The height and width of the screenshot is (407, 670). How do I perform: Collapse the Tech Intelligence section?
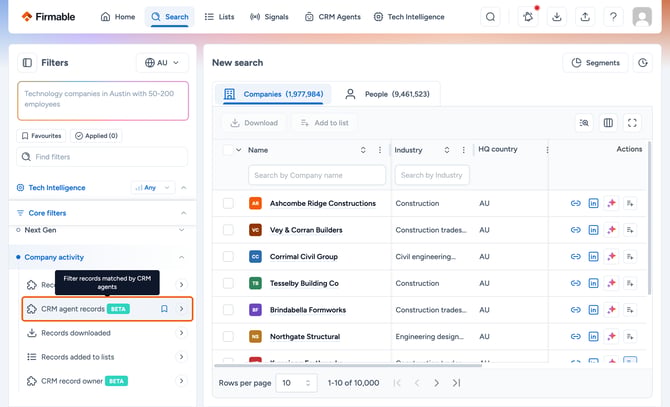pyautogui.click(x=184, y=187)
